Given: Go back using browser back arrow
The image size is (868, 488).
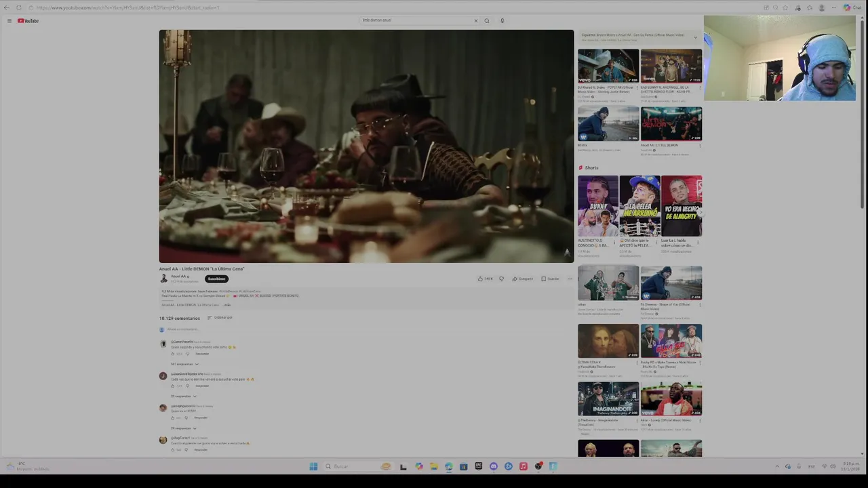Looking at the screenshot, I should [6, 7].
